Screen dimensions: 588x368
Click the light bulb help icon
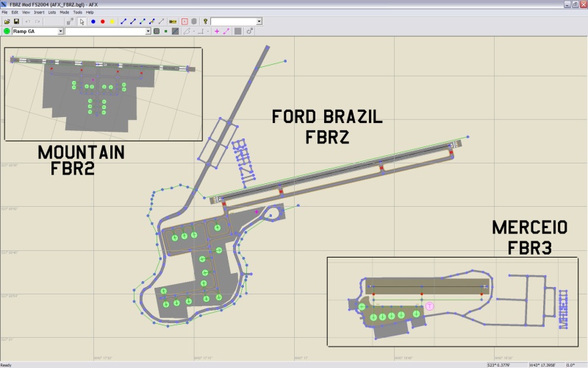[206, 21]
